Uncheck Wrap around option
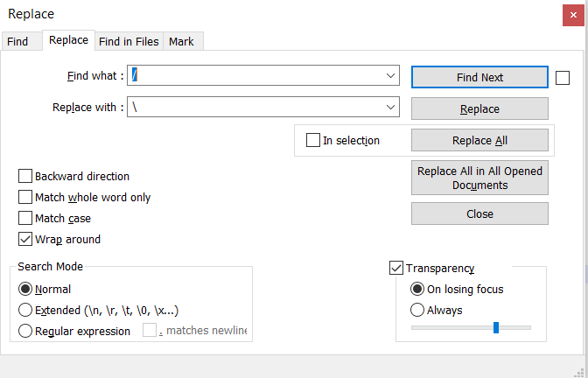This screenshot has height=378, width=588. point(25,240)
